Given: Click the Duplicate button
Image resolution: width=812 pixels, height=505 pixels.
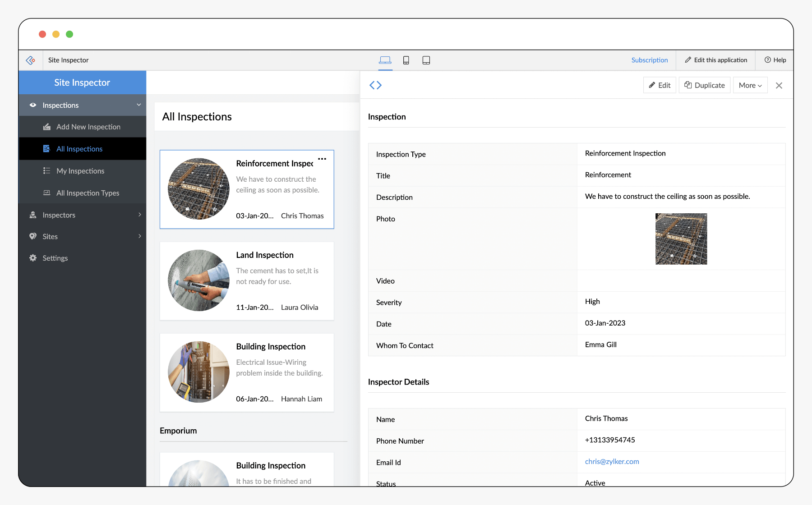Looking at the screenshot, I should [x=704, y=85].
